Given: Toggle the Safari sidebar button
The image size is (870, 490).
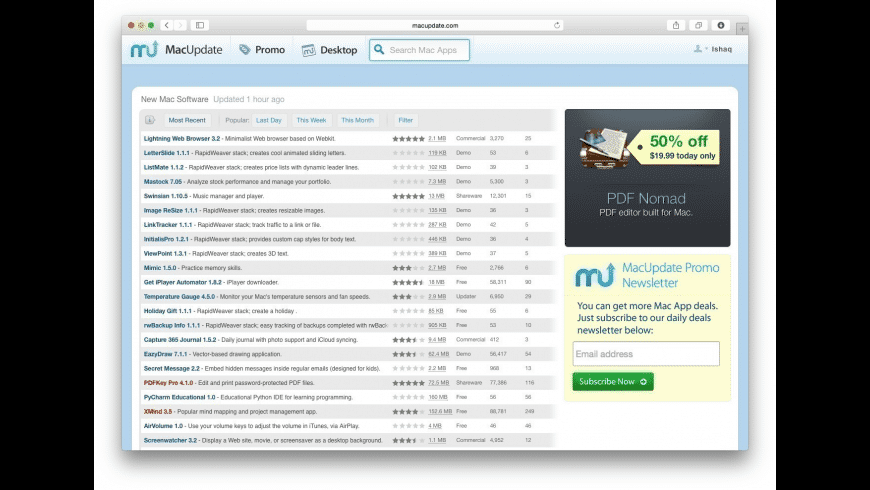Looking at the screenshot, I should pyautogui.click(x=200, y=25).
